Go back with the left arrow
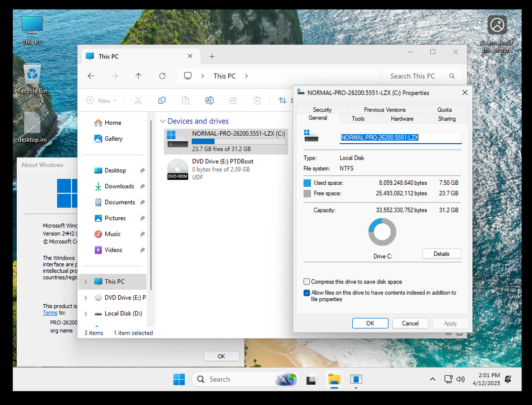 91,76
